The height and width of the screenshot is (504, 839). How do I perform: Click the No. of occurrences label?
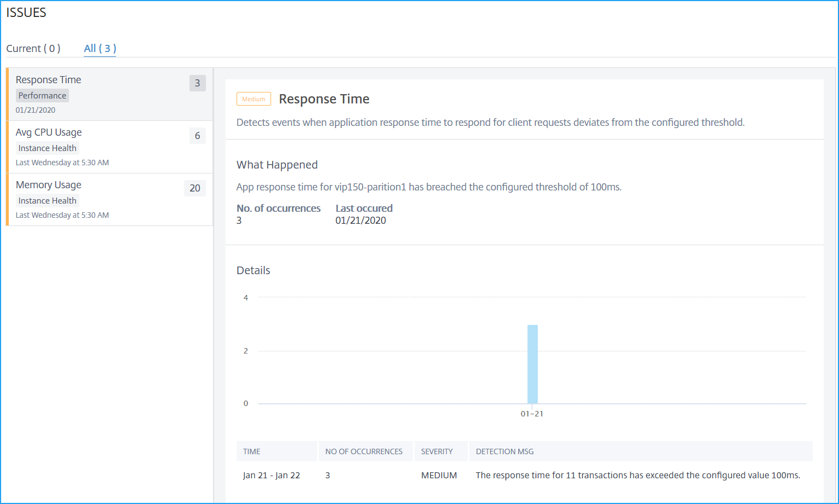(x=279, y=208)
